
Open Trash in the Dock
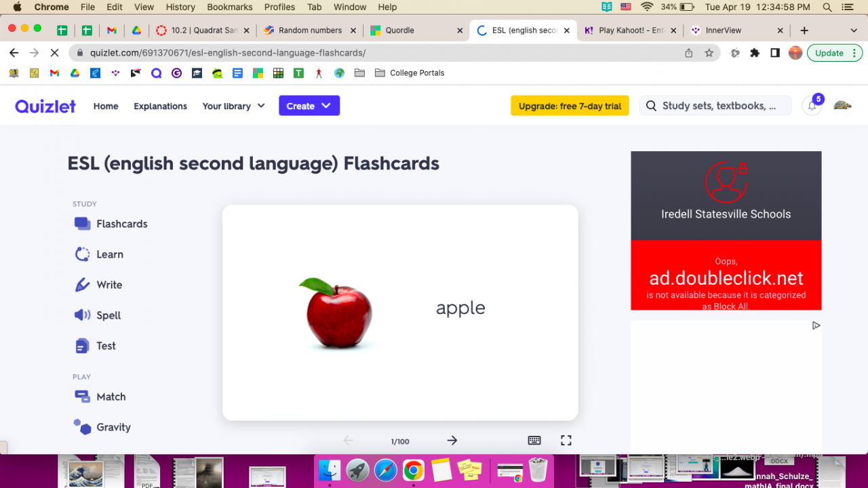click(538, 470)
